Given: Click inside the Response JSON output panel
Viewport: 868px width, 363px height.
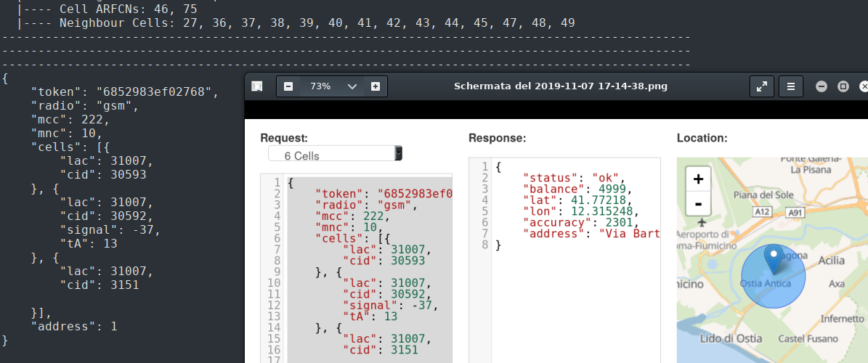Looking at the screenshot, I should (574, 305).
